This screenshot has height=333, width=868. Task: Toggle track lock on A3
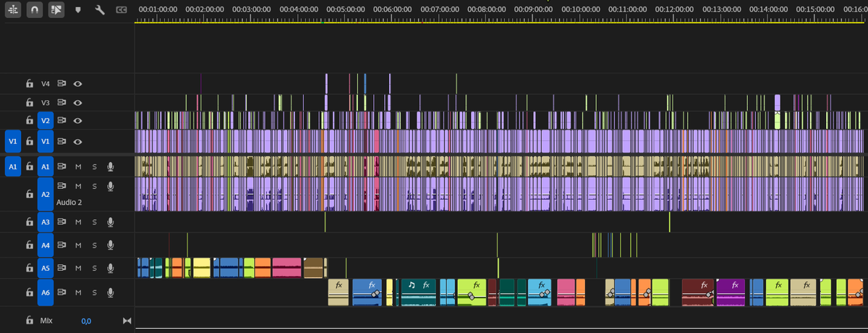[x=30, y=222]
